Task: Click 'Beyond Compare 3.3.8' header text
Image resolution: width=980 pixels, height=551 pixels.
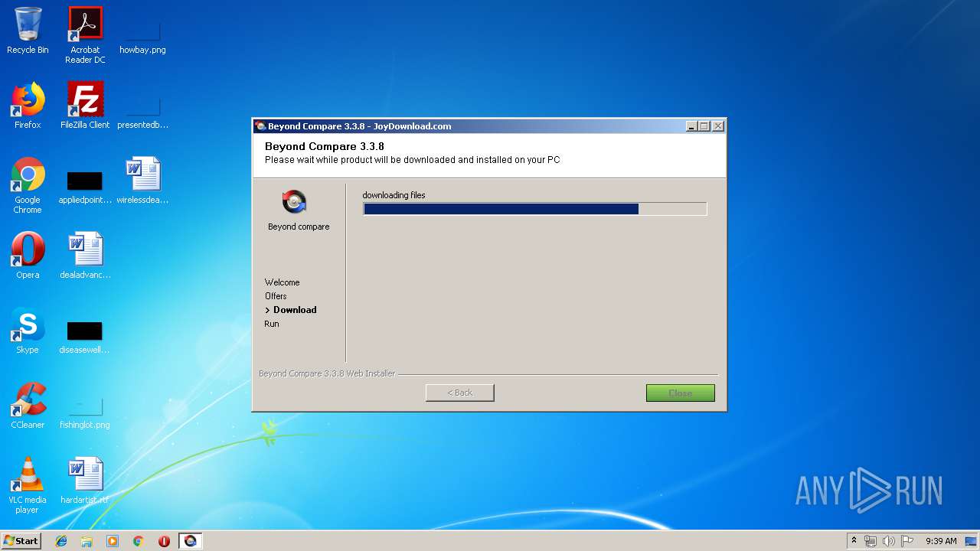Action: [325, 146]
